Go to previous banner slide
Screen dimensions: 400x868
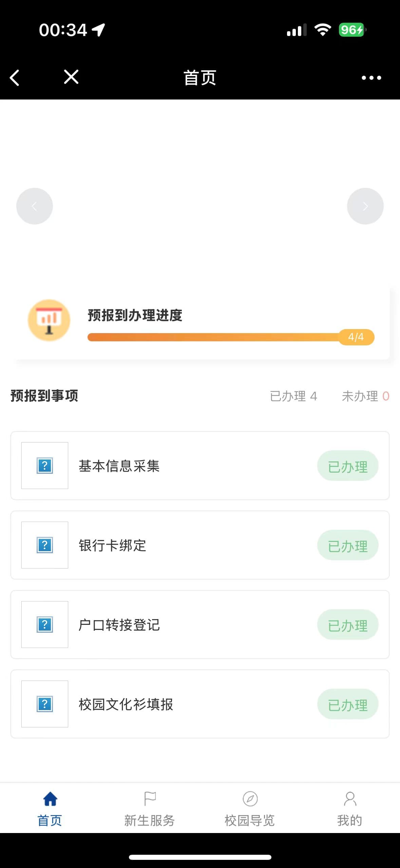click(35, 206)
